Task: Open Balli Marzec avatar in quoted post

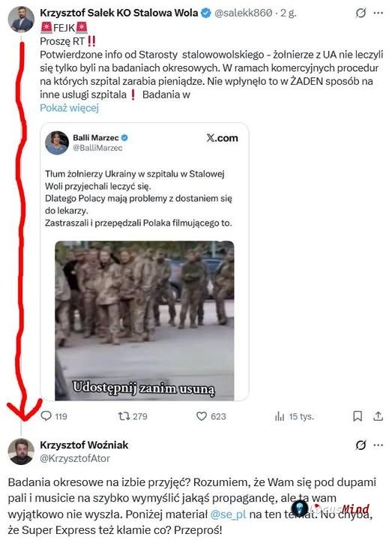Action: click(57, 142)
